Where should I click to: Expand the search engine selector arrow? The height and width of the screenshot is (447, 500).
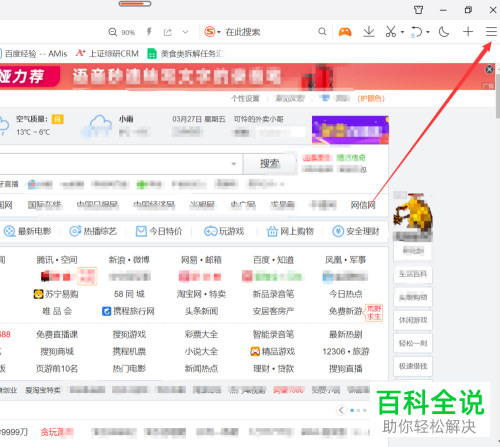pyautogui.click(x=219, y=32)
